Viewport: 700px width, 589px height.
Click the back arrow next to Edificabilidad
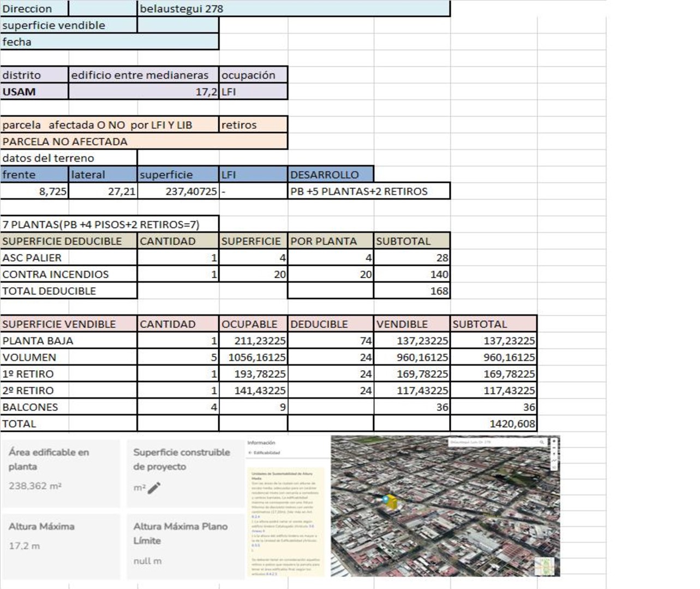pyautogui.click(x=250, y=453)
